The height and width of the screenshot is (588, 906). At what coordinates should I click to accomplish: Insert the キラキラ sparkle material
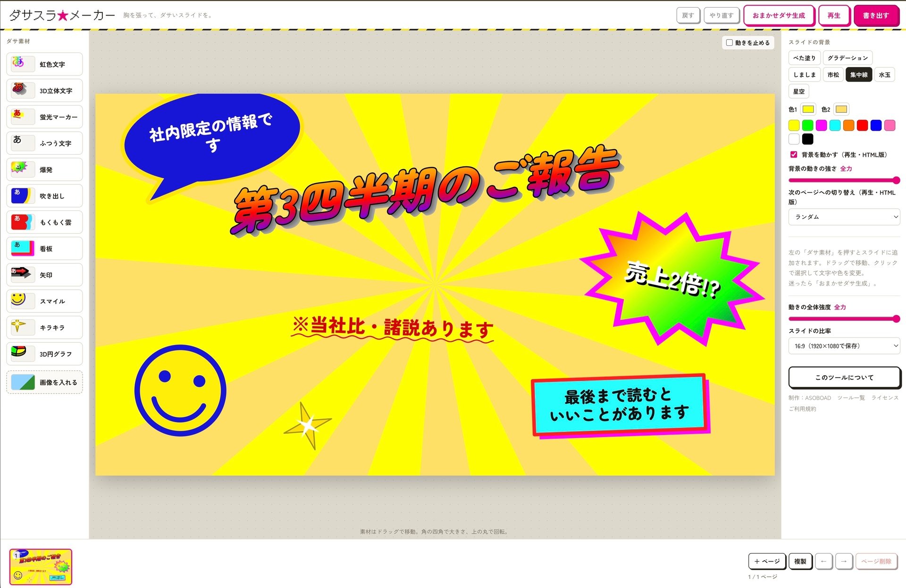44,328
